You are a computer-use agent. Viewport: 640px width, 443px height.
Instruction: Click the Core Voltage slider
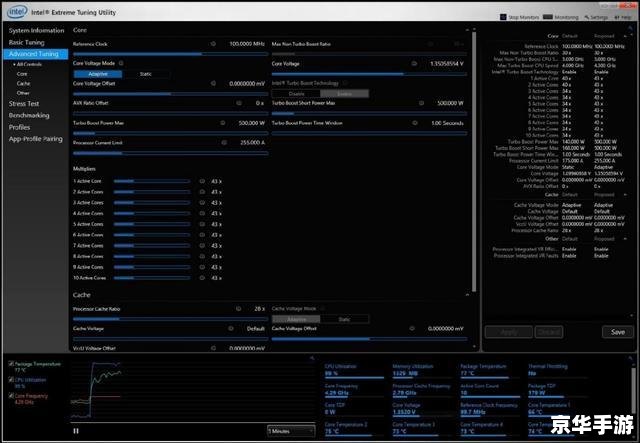(369, 74)
